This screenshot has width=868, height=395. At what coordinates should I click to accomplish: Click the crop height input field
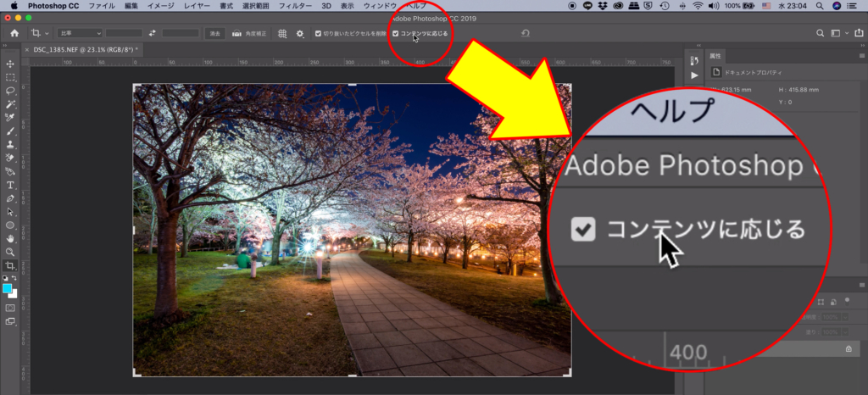[181, 33]
